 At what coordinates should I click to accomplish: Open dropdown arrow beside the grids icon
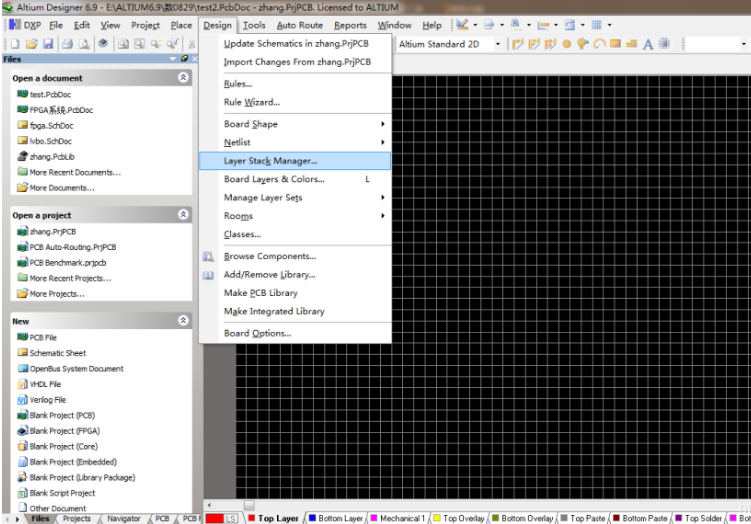click(609, 24)
